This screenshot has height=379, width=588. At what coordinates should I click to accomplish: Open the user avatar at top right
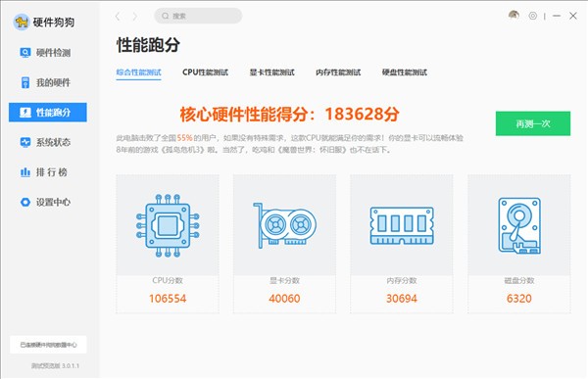point(514,16)
